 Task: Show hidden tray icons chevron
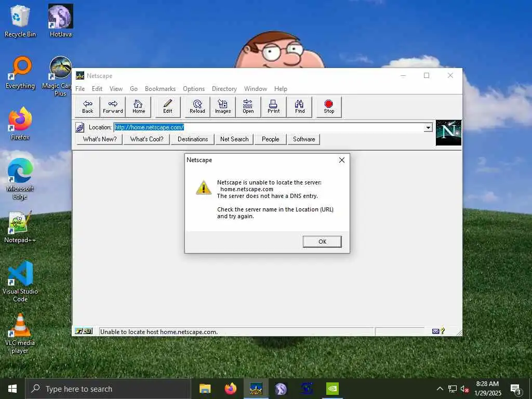440,389
